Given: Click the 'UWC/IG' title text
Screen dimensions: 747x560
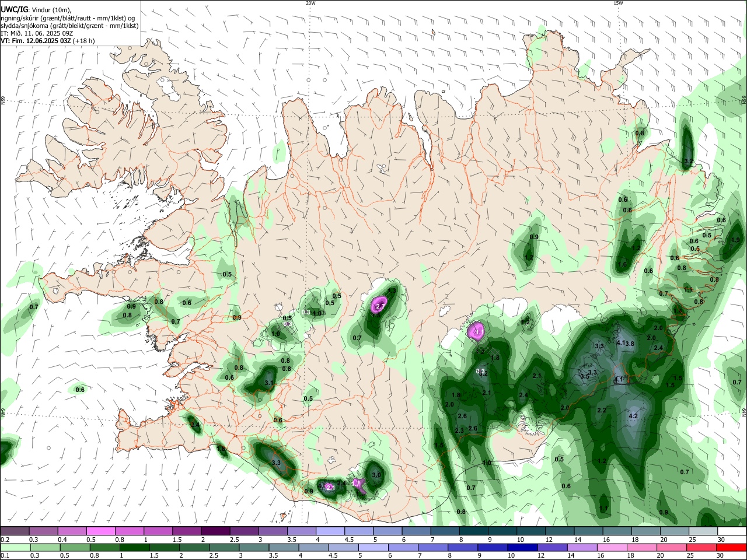Looking at the screenshot, I should [x=13, y=9].
